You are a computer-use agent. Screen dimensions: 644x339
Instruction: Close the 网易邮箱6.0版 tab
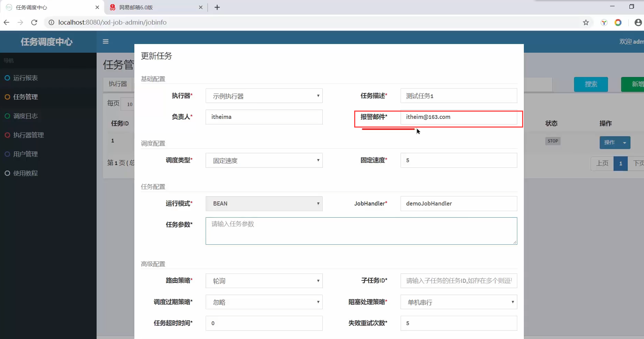tap(200, 7)
